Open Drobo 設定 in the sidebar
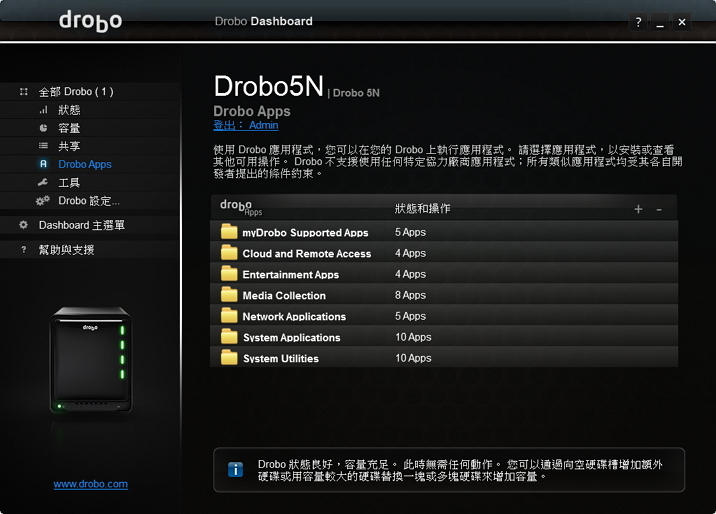The height and width of the screenshot is (514, 716). pos(90,201)
